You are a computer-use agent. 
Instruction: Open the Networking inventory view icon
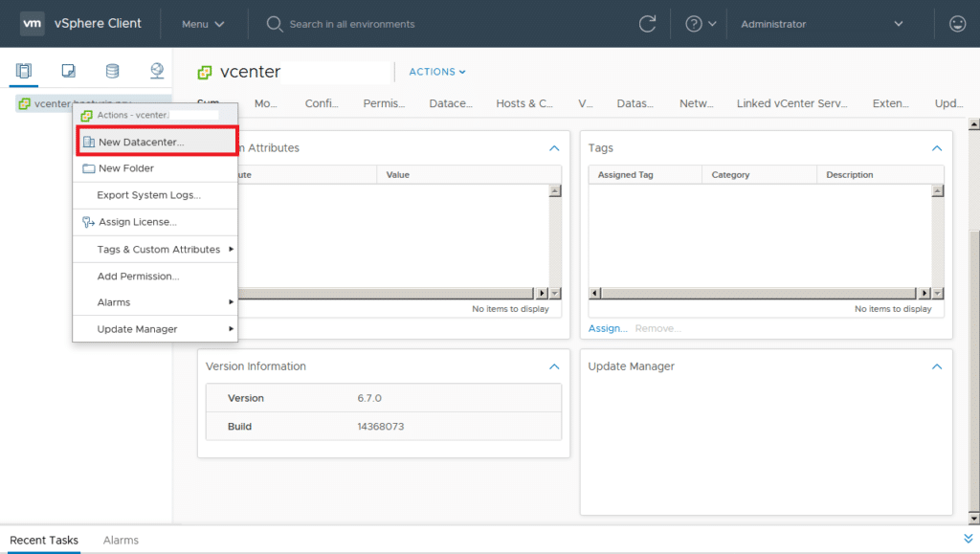[x=157, y=71]
